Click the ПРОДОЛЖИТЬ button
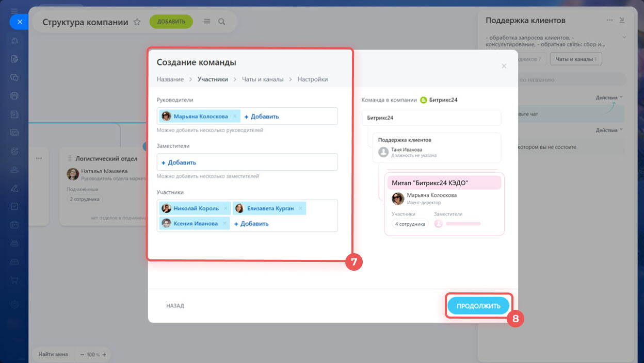644x363 pixels. 478,306
